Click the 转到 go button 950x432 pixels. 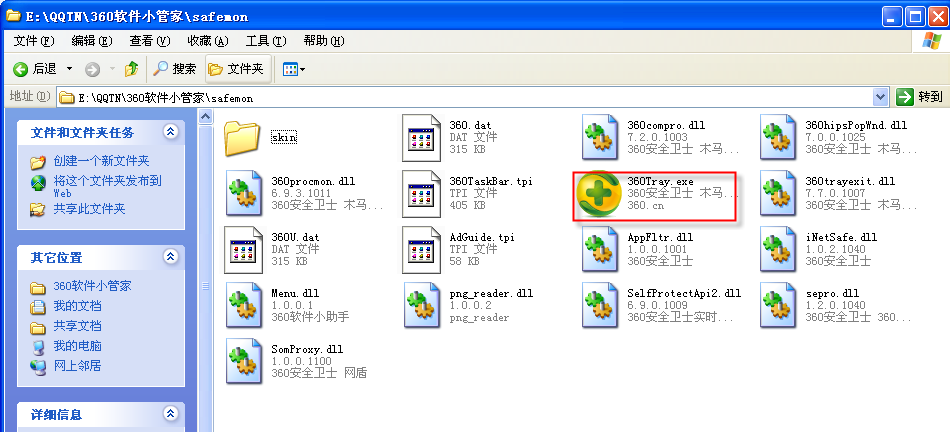pos(920,96)
